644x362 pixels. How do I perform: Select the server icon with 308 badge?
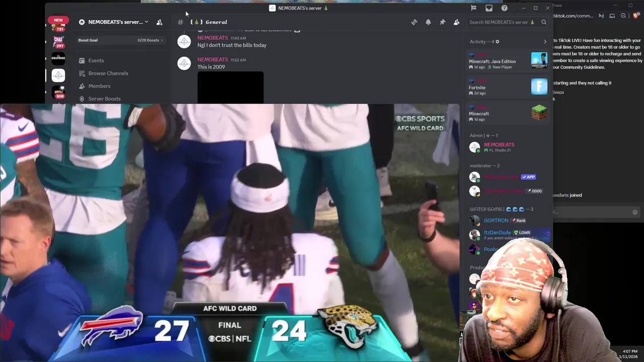point(58,92)
